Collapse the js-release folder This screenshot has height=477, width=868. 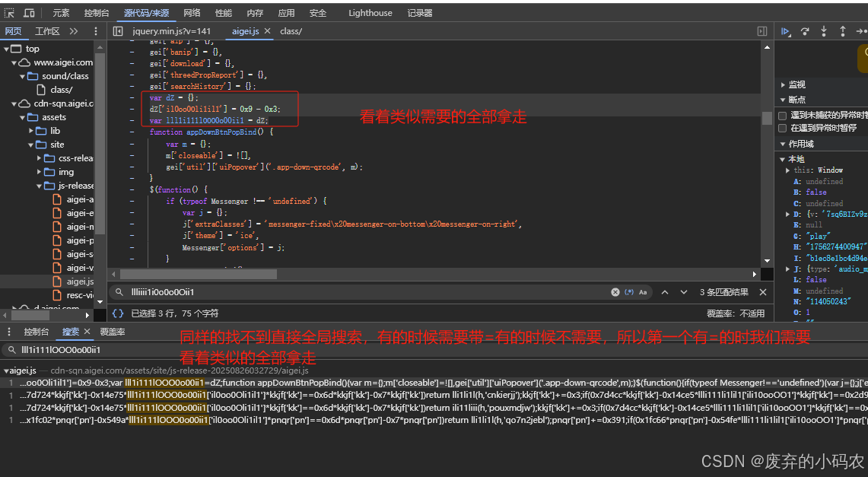[39, 186]
